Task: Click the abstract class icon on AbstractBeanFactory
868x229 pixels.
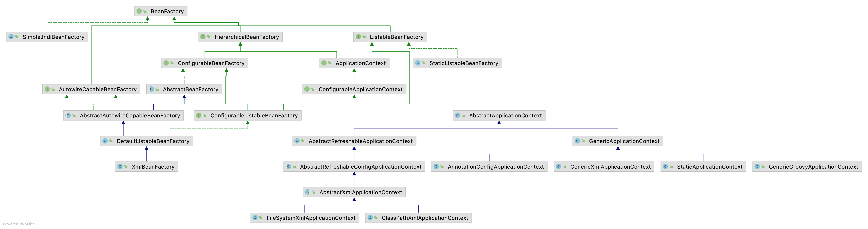Action: 151,89
